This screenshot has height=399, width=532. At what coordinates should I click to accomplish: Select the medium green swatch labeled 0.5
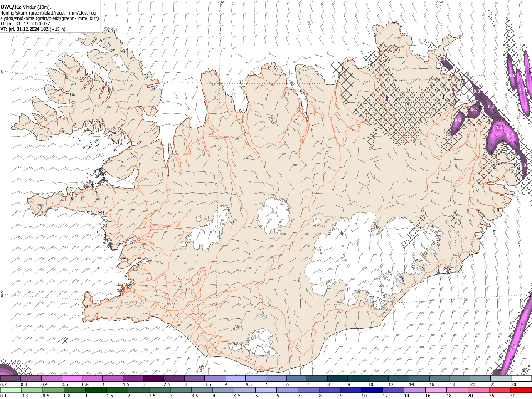[x=53, y=390]
